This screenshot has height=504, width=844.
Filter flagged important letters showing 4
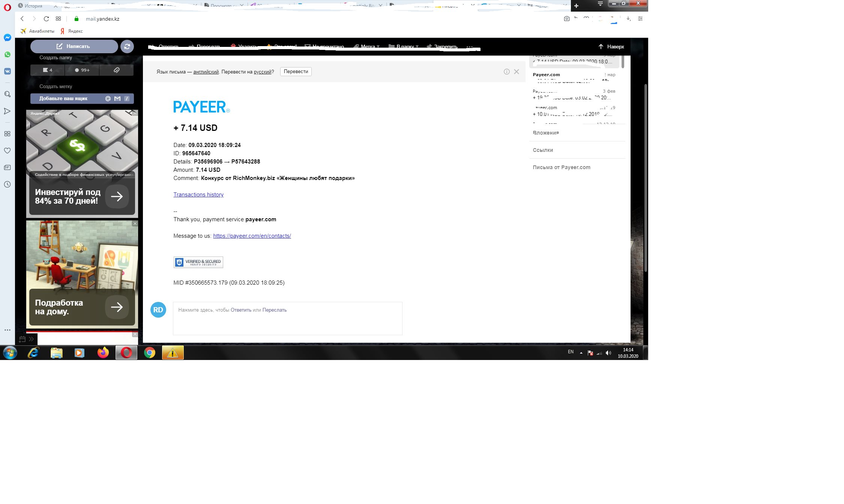[x=48, y=70]
